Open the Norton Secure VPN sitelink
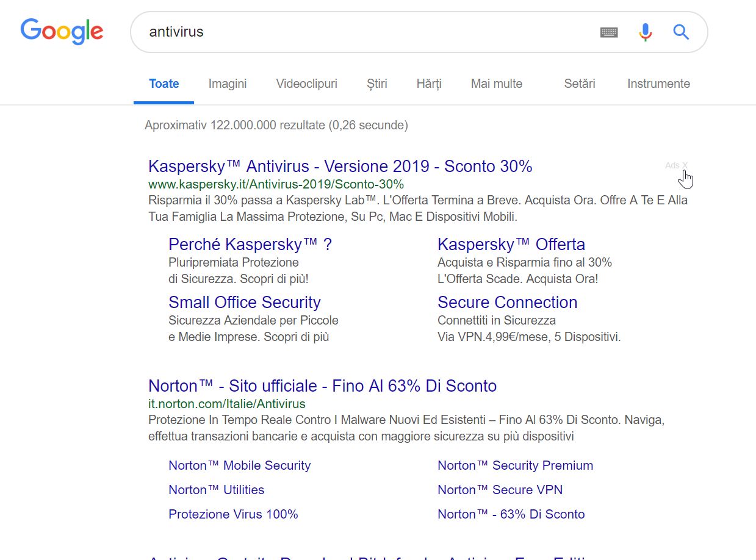Screen dimensions: 756x560 click(x=500, y=489)
